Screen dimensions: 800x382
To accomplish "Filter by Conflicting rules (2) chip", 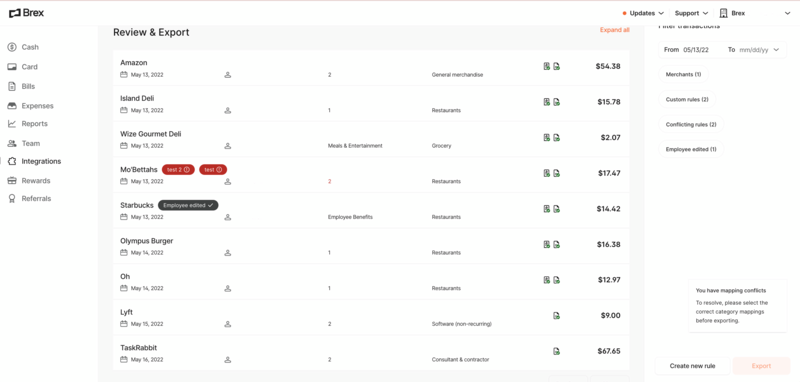I will [691, 124].
